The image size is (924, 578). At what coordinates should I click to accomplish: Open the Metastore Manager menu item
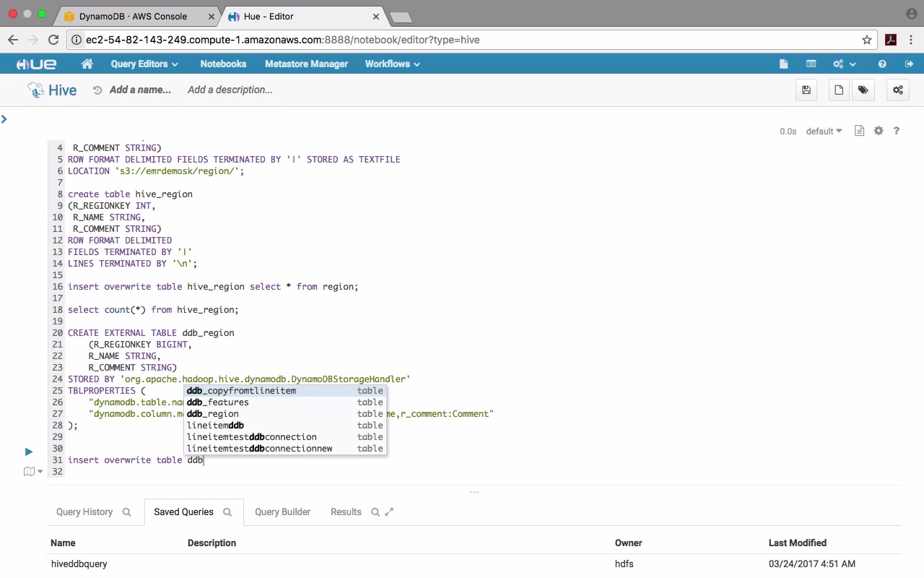coord(306,64)
